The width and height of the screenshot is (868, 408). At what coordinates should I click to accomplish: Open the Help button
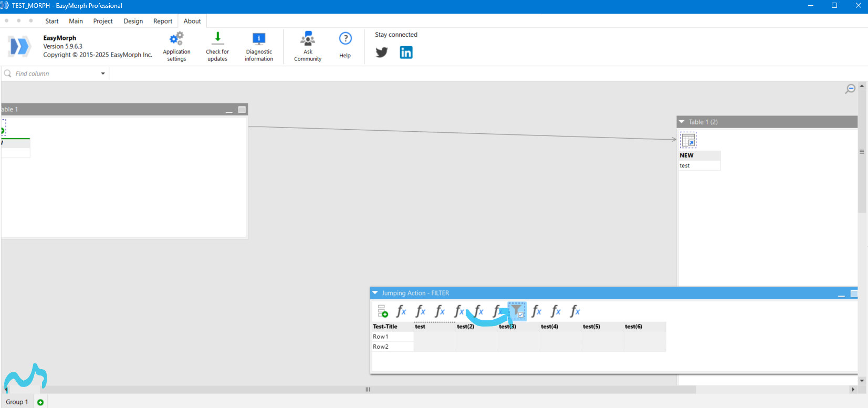tap(345, 45)
